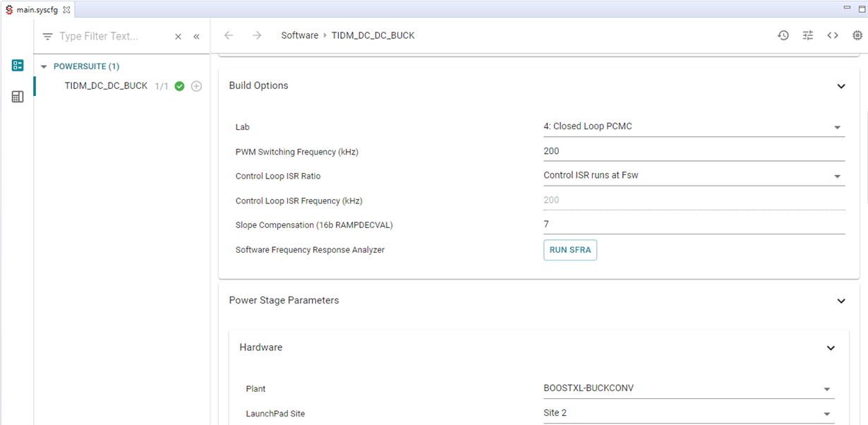Add a TIDM_DC_DC_BUCK instance with plus icon
This screenshot has height=425, width=868.
click(197, 86)
